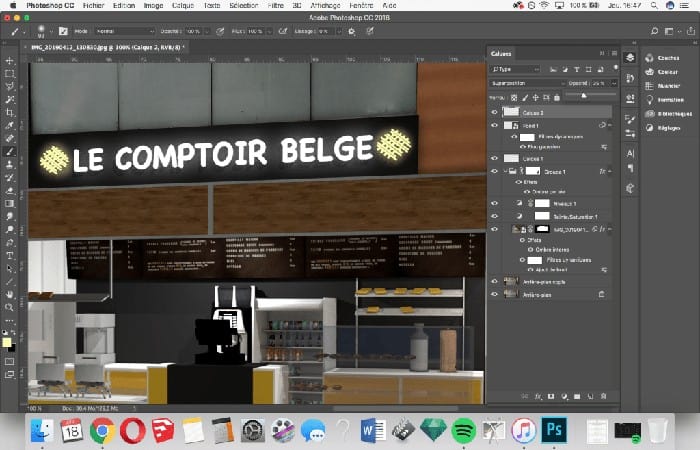Viewport: 700px width, 450px height.
Task: Select the Move tool
Action: (9, 60)
